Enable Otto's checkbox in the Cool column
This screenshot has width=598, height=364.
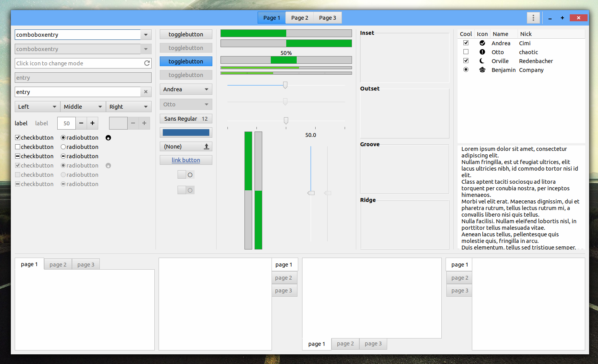point(466,52)
